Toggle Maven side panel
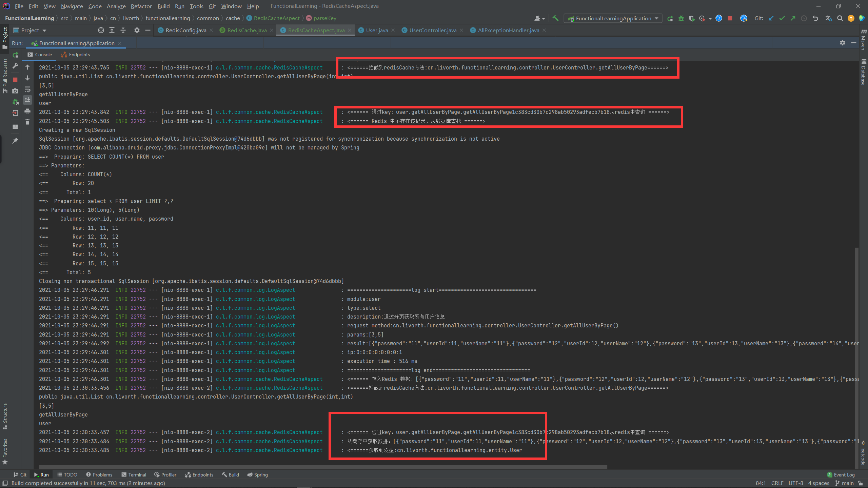 [863, 40]
